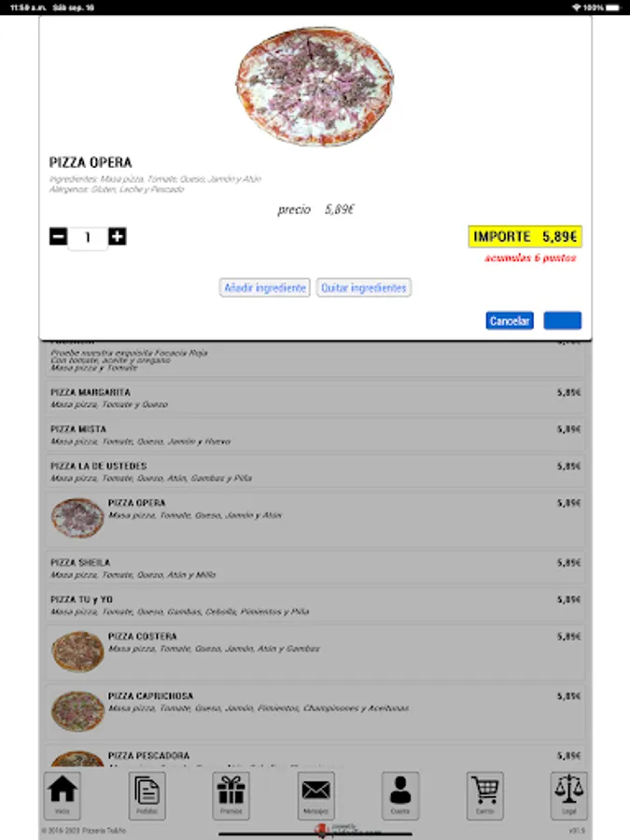Open the Mensajes envelope icon
The height and width of the screenshot is (840, 630).
pyautogui.click(x=316, y=795)
